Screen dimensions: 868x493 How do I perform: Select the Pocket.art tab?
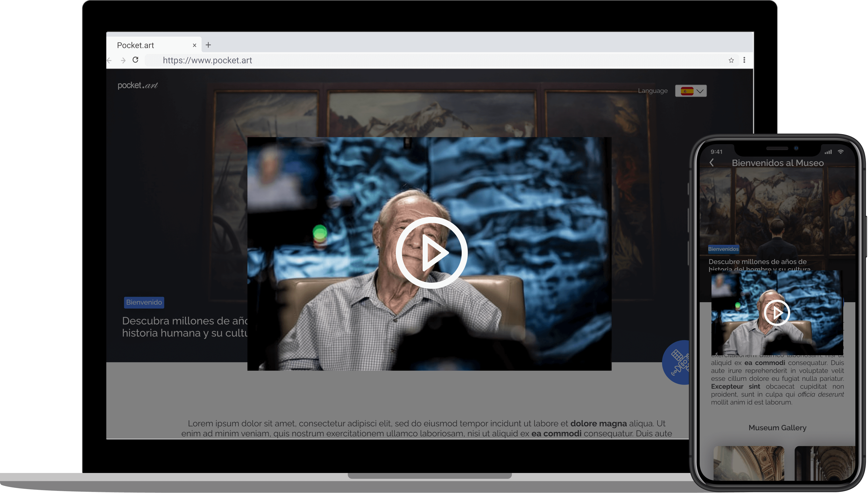click(x=154, y=45)
